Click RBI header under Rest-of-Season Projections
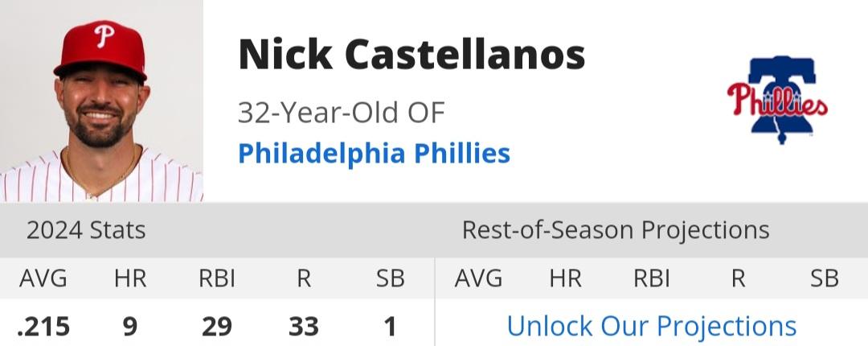This screenshot has height=346, width=868. [x=652, y=278]
